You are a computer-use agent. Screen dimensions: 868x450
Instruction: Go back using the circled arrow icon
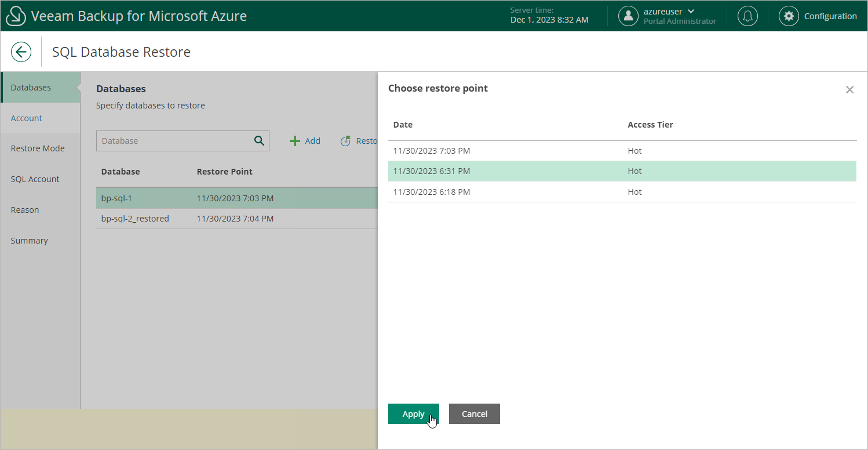pyautogui.click(x=21, y=52)
